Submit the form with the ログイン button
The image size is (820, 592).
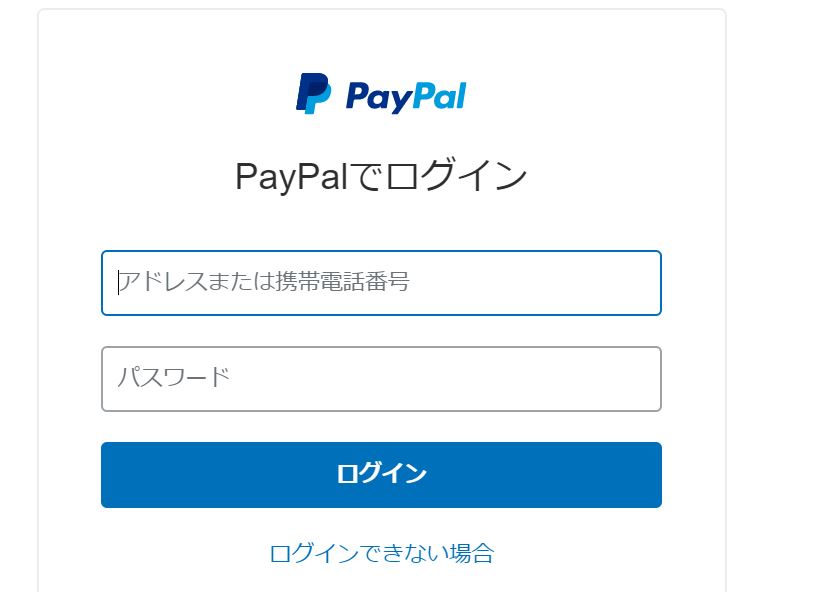point(381,475)
